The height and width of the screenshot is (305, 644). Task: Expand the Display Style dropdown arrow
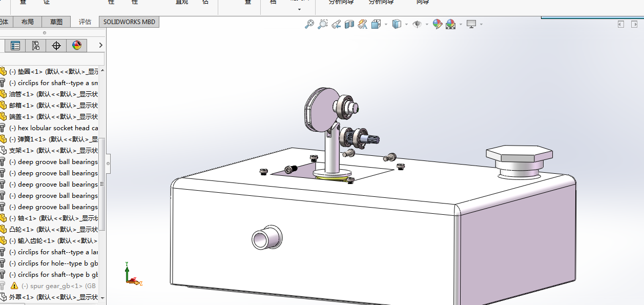point(406,24)
